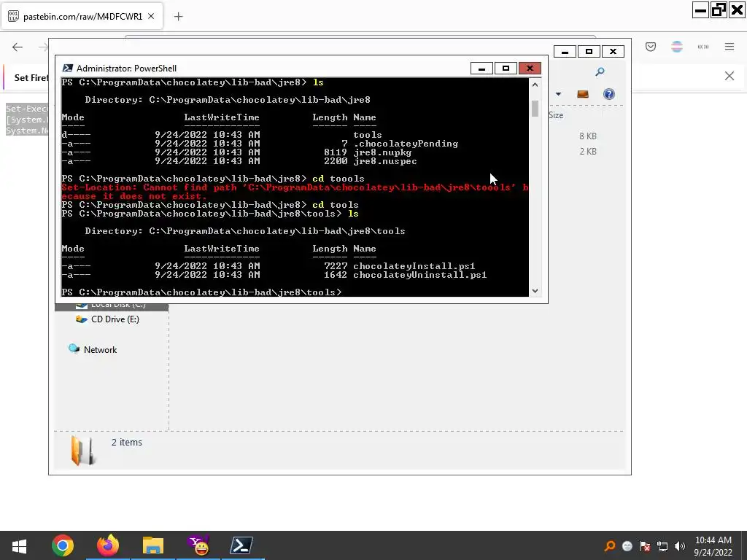
Task: Click jre8.nuspec in the directory listing
Action: (x=385, y=161)
